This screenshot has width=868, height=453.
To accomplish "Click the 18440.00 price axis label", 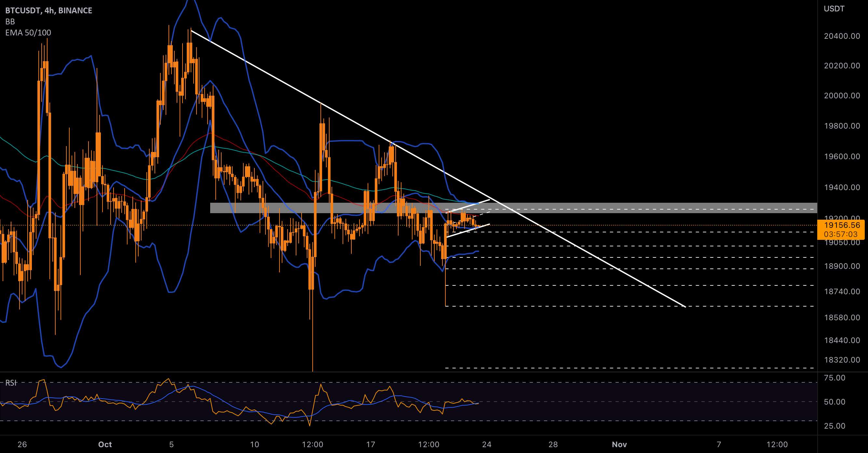I will coord(842,340).
